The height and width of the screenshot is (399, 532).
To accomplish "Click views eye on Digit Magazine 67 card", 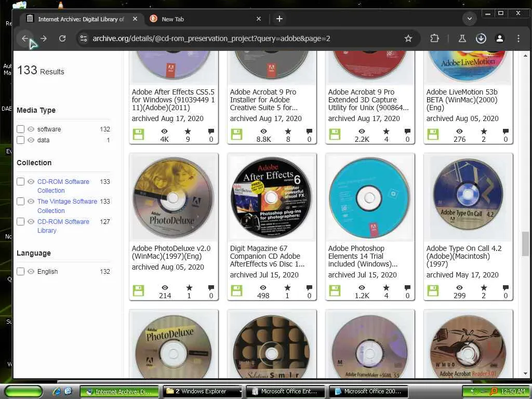I will pos(263,288).
